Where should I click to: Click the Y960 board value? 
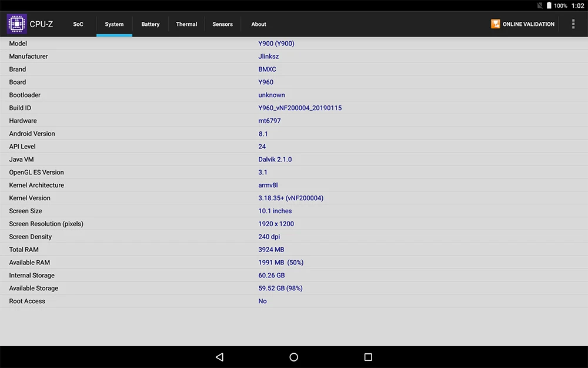(x=266, y=82)
